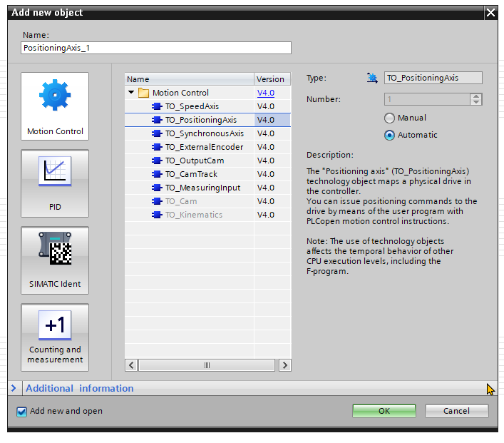
Task: Choose the SIMATIC Ident reader icon
Action: click(55, 248)
